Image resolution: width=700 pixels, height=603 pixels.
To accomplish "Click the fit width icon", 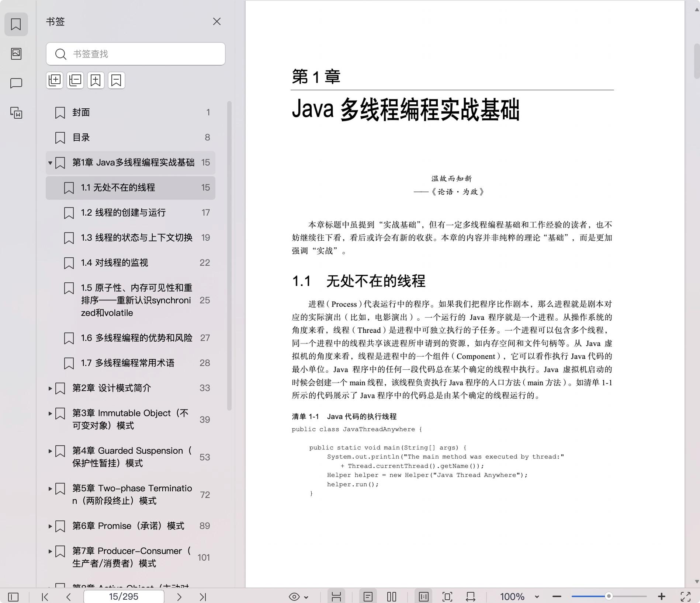I will point(471,597).
